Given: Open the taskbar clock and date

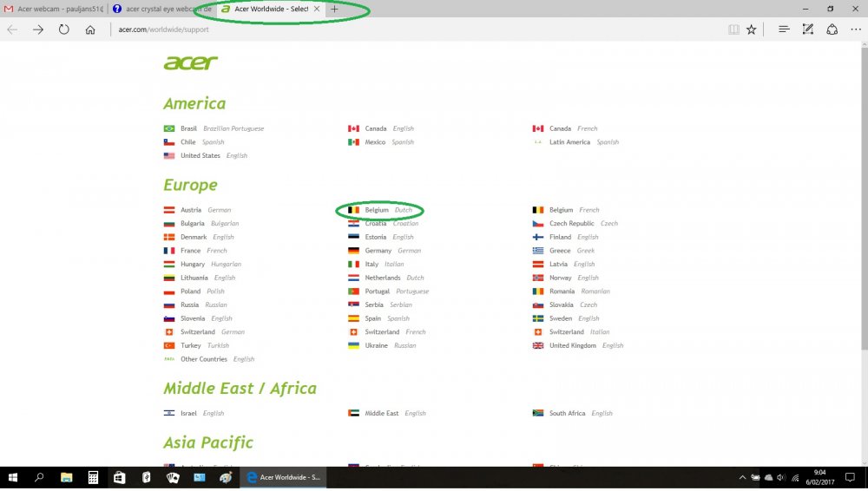Looking at the screenshot, I should pos(820,477).
